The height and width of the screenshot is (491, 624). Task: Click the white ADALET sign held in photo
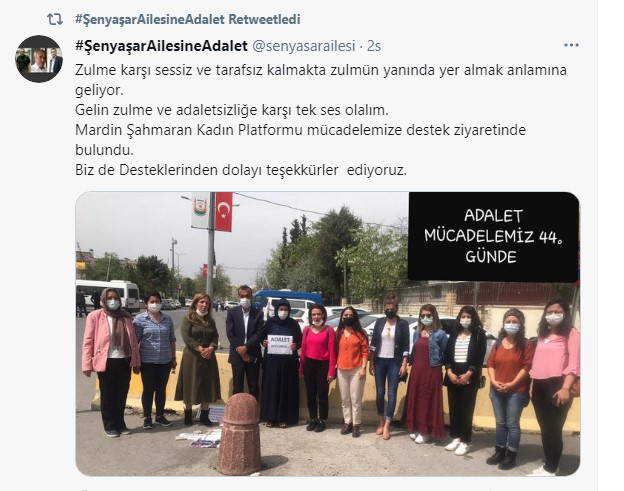(279, 345)
